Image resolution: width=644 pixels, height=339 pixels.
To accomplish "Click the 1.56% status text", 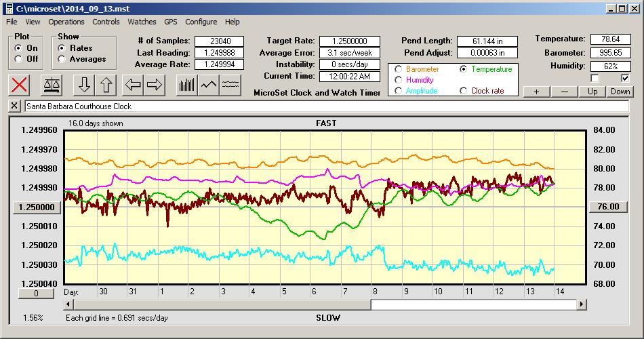I will (x=33, y=317).
